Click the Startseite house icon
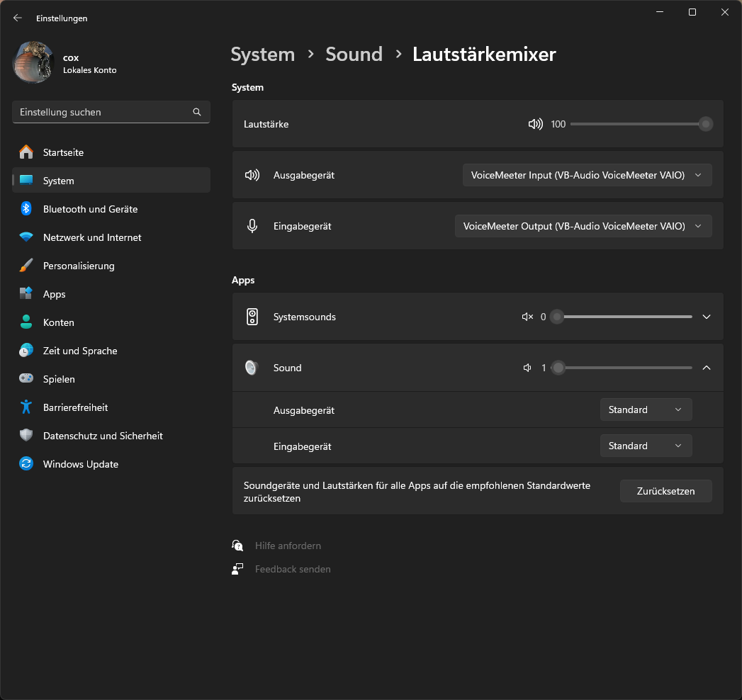The width and height of the screenshot is (742, 700). pos(26,152)
